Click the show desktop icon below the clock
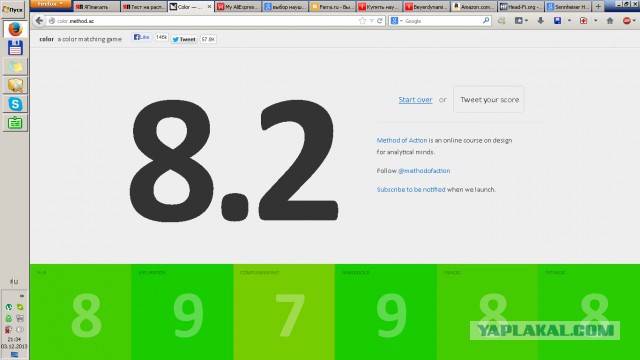This screenshot has height=360, width=640. click(x=14, y=355)
